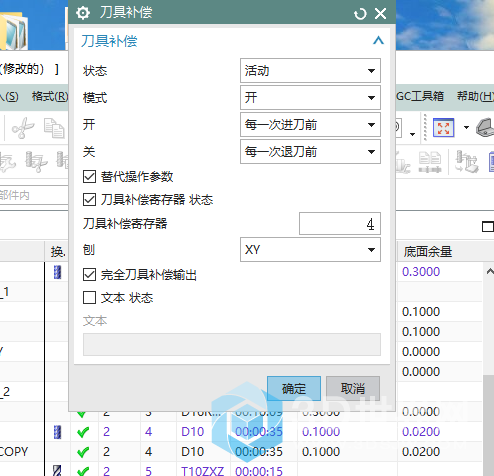Click the 刀具补偿寄存器 number field
494x476 pixels.
coord(340,224)
